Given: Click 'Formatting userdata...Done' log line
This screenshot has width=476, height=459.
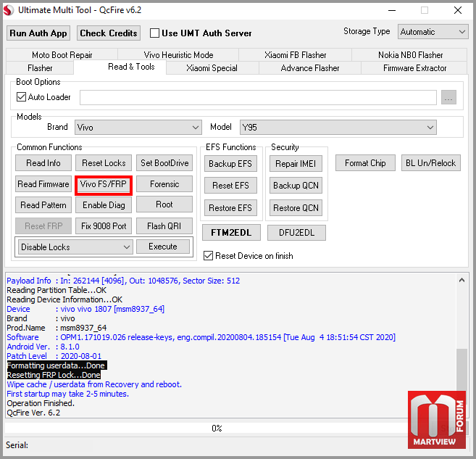Looking at the screenshot, I should [x=57, y=365].
